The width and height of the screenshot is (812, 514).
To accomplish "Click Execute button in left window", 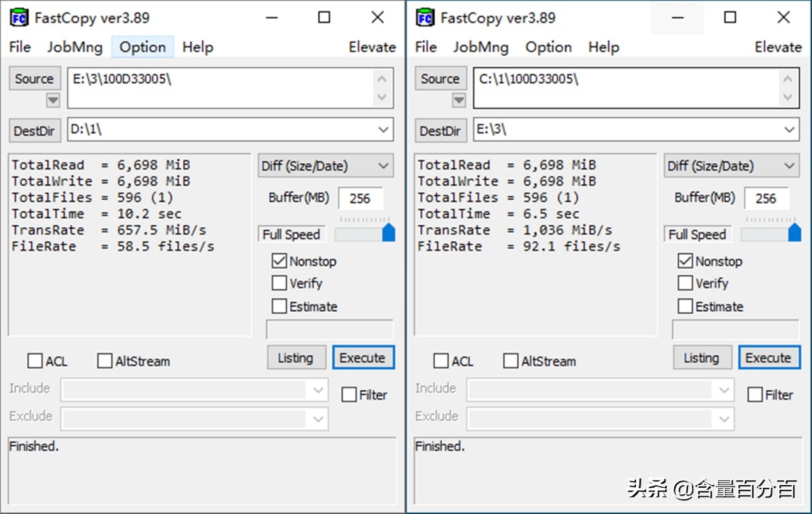I will [362, 358].
